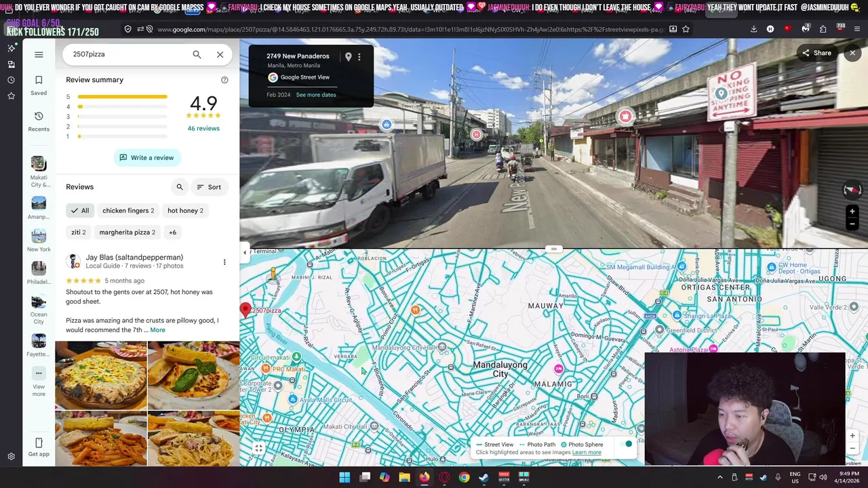This screenshot has height=488, width=868.
Task: Click the red 2507pizza map pin
Action: [245, 310]
